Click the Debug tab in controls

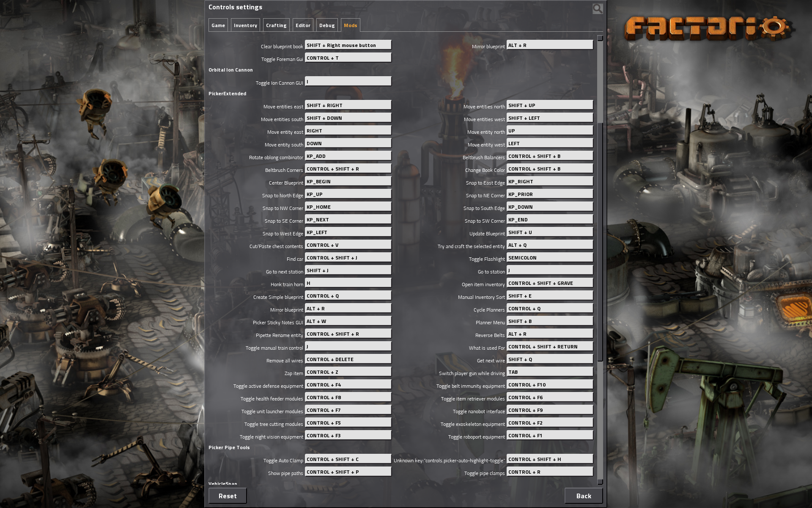click(326, 25)
